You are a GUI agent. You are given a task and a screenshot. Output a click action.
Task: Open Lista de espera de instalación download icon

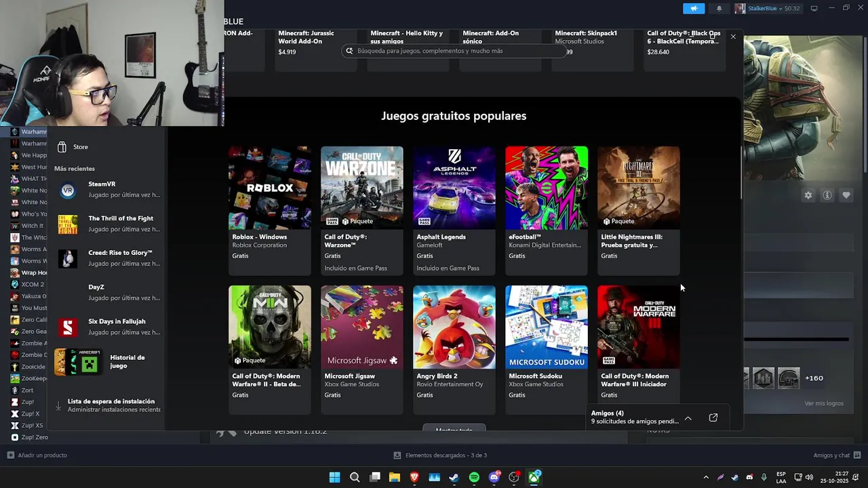58,406
